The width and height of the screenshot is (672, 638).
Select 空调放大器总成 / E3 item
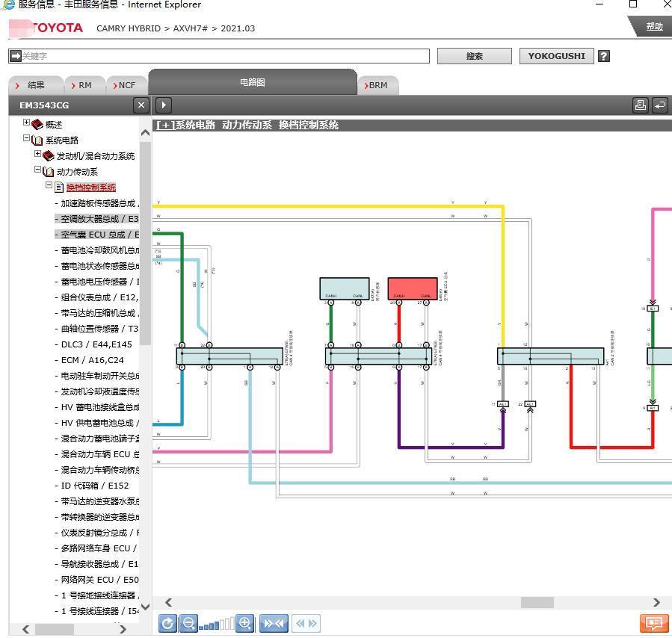[97, 219]
